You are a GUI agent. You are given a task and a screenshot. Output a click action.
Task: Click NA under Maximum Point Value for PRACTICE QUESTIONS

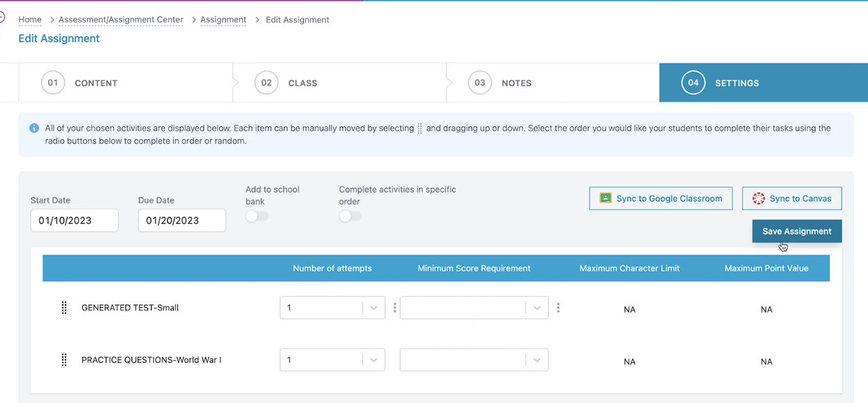point(766,361)
